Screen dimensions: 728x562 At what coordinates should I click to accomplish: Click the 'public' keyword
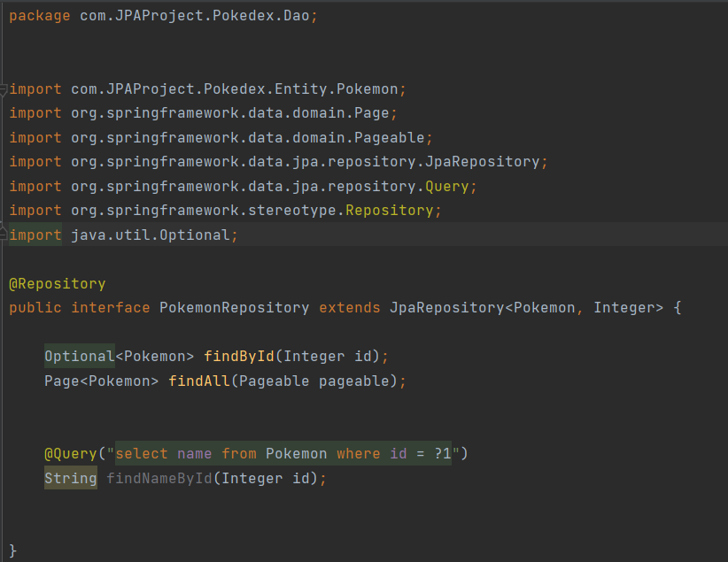pyautogui.click(x=35, y=308)
